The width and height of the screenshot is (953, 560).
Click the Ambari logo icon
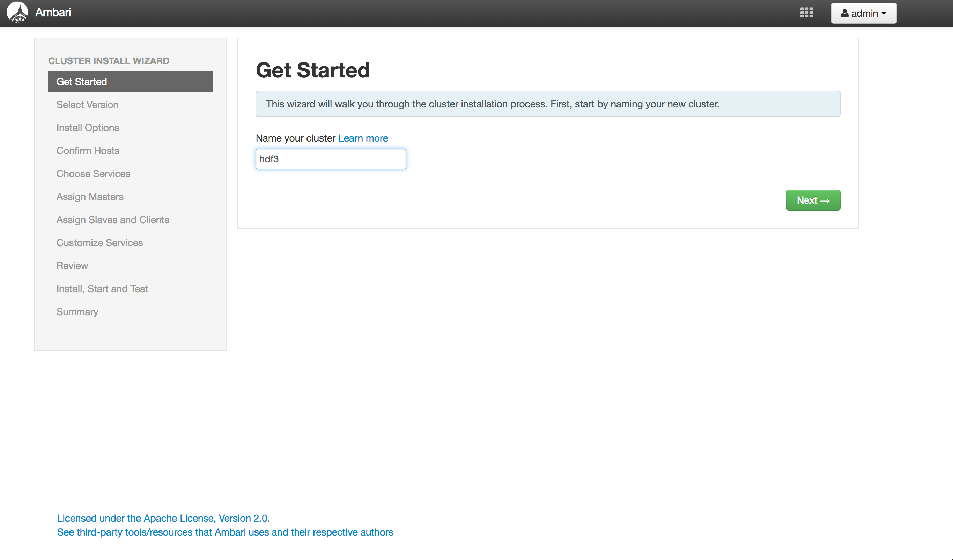pos(17,12)
